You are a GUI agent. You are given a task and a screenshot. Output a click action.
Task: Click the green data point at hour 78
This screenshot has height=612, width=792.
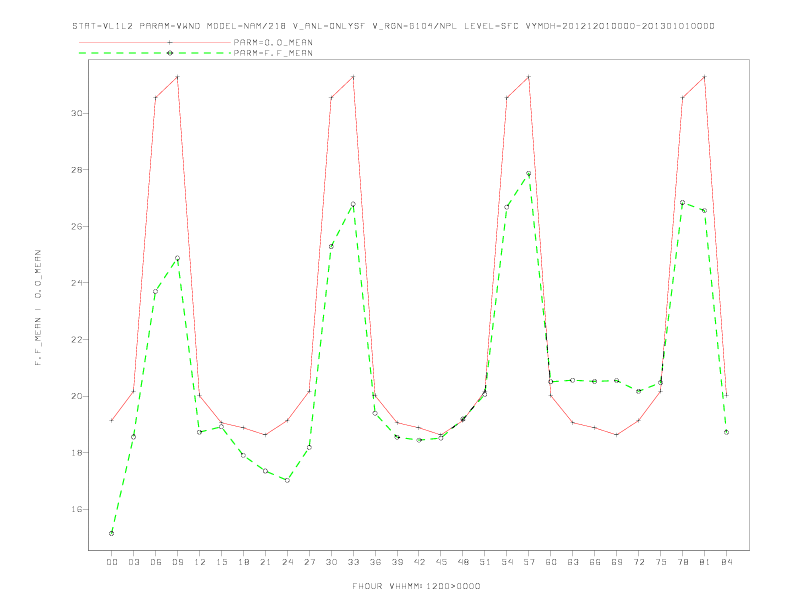(x=682, y=202)
